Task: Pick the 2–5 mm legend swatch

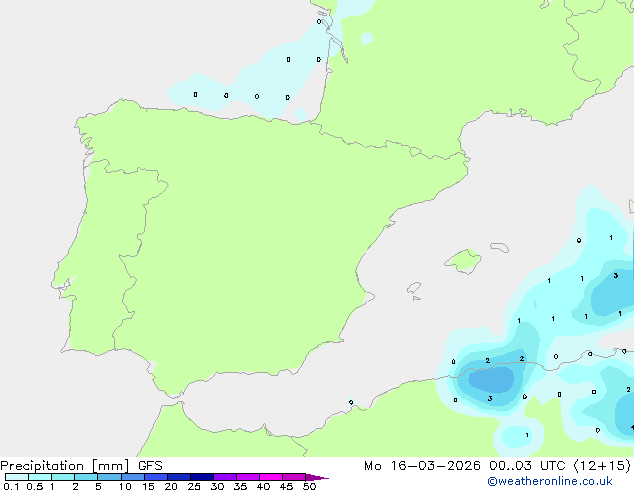Action: coord(86,477)
